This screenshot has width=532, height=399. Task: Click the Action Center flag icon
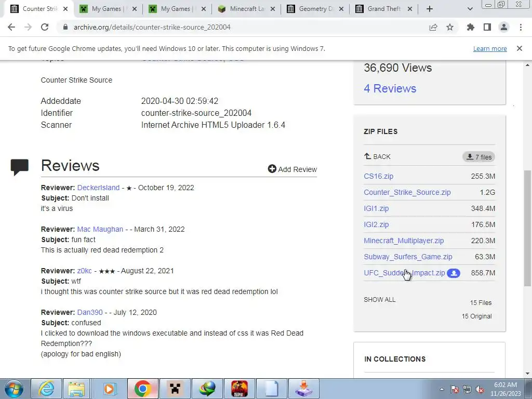pyautogui.click(x=455, y=389)
